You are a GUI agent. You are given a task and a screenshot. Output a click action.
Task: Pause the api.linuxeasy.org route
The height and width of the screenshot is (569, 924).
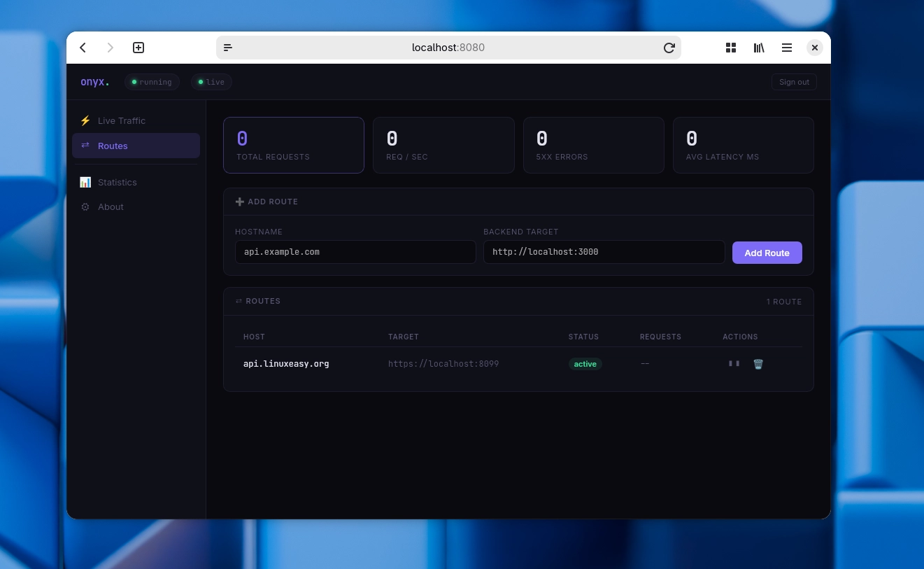734,364
